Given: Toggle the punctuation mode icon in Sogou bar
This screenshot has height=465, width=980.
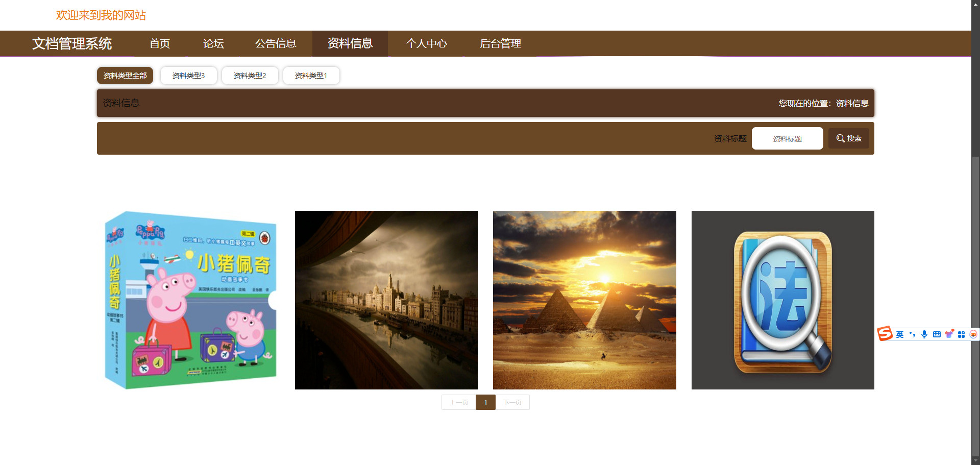Looking at the screenshot, I should click(x=912, y=334).
